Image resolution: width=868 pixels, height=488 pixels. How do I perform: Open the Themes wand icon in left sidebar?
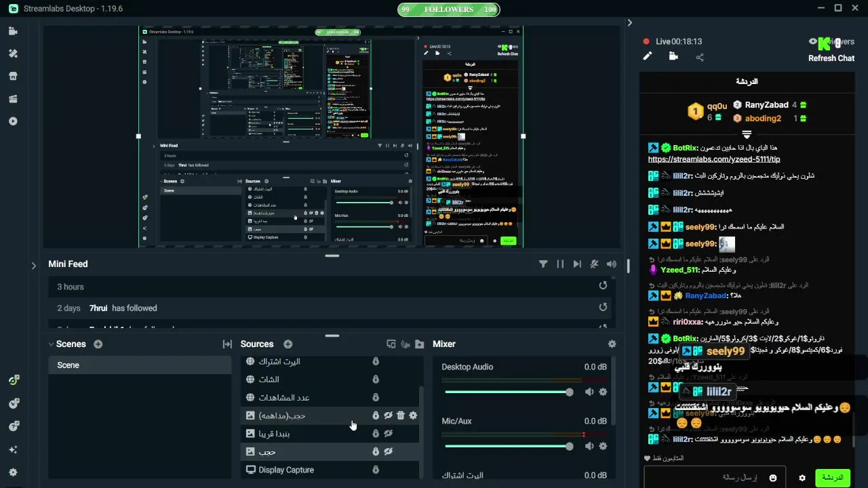tap(13, 54)
